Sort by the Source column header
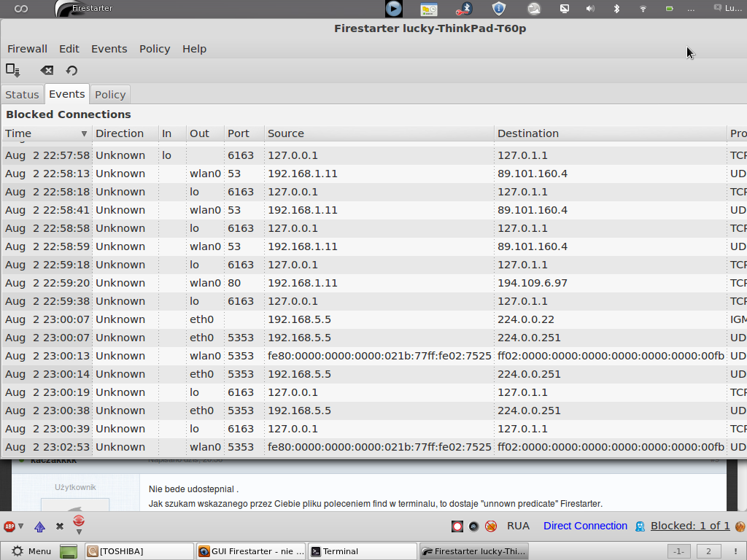The height and width of the screenshot is (560, 747). coord(379,133)
